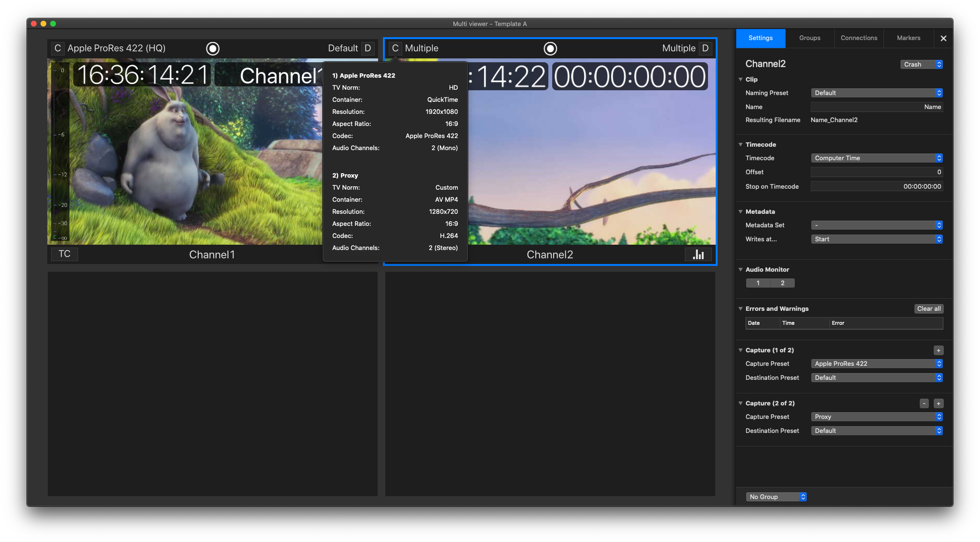Click the Error column header
The height and width of the screenshot is (542, 980).
coord(886,323)
